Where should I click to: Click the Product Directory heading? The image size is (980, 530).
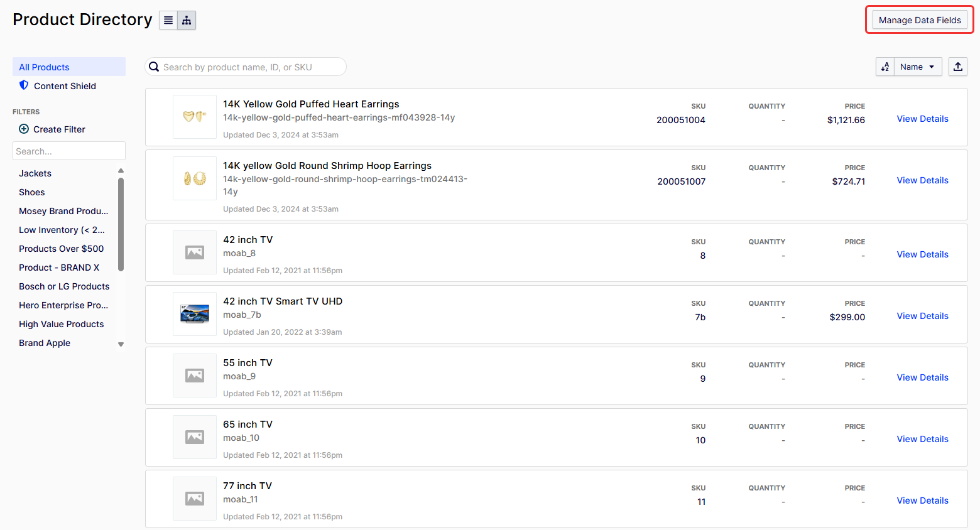pyautogui.click(x=82, y=19)
